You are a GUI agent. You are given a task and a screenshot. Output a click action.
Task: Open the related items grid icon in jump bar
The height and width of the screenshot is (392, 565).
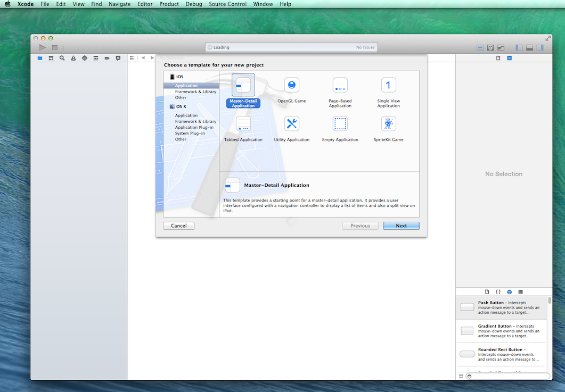(x=132, y=57)
